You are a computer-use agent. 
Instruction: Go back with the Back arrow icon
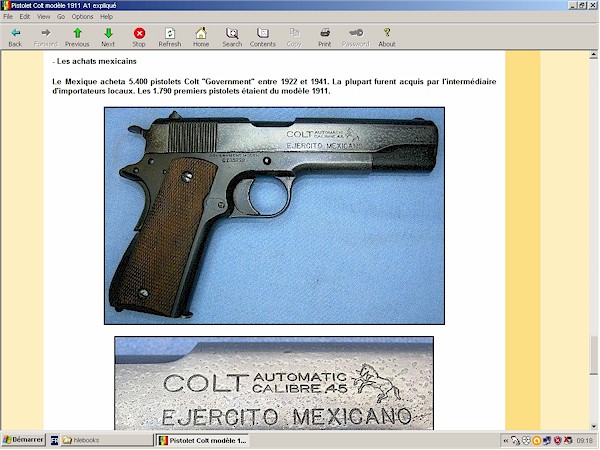[x=15, y=33]
